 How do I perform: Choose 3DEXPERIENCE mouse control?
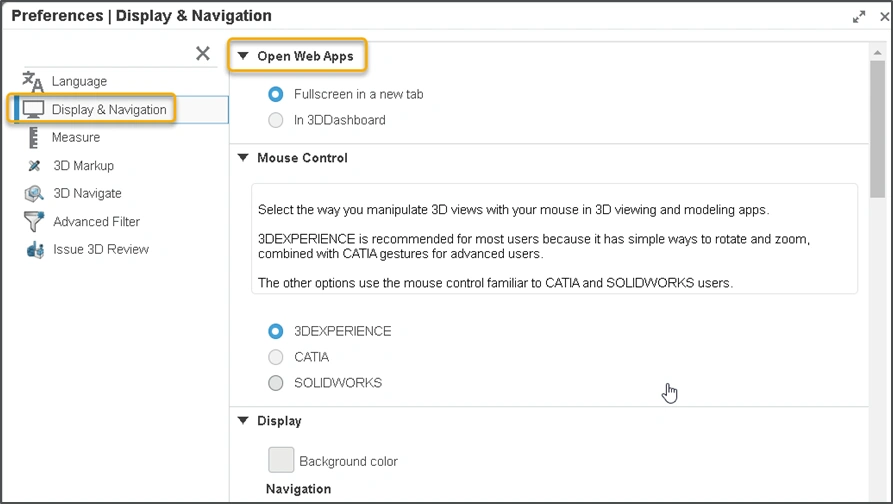(276, 331)
